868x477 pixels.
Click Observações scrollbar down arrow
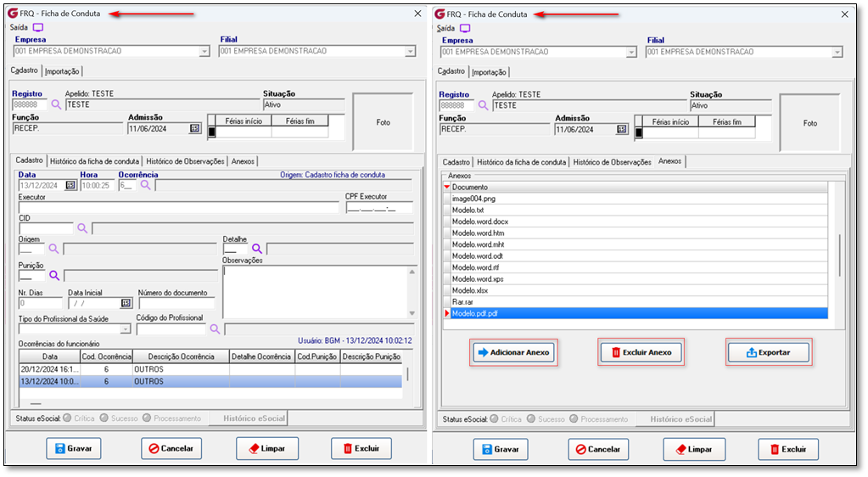[412, 313]
